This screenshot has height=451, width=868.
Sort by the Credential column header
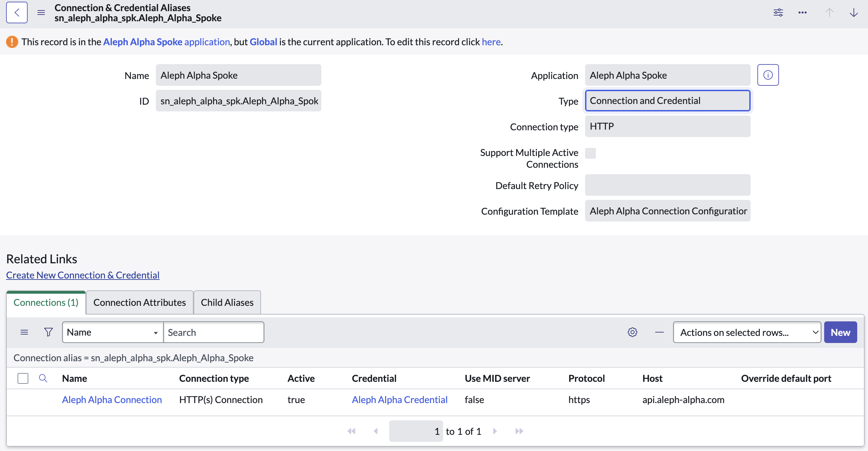coord(374,378)
